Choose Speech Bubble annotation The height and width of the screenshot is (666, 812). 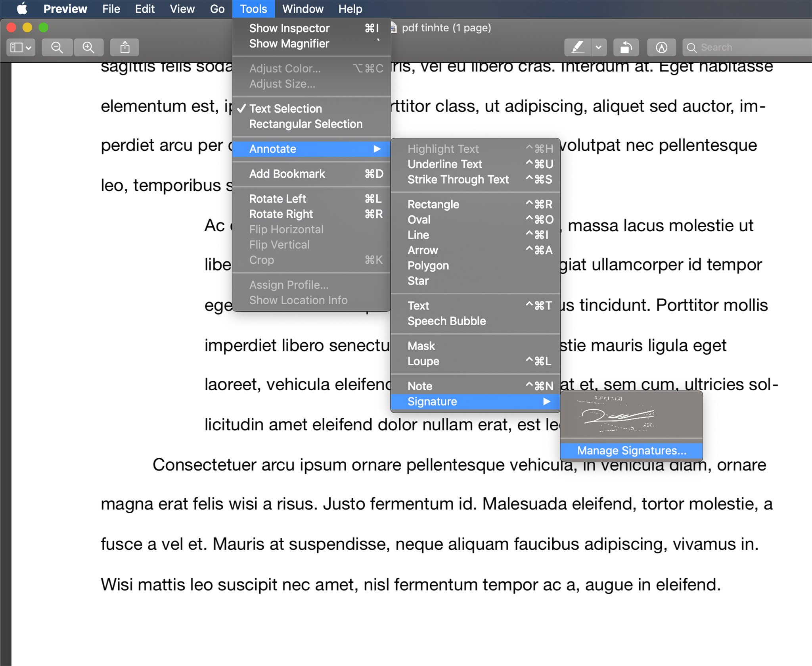(475, 321)
